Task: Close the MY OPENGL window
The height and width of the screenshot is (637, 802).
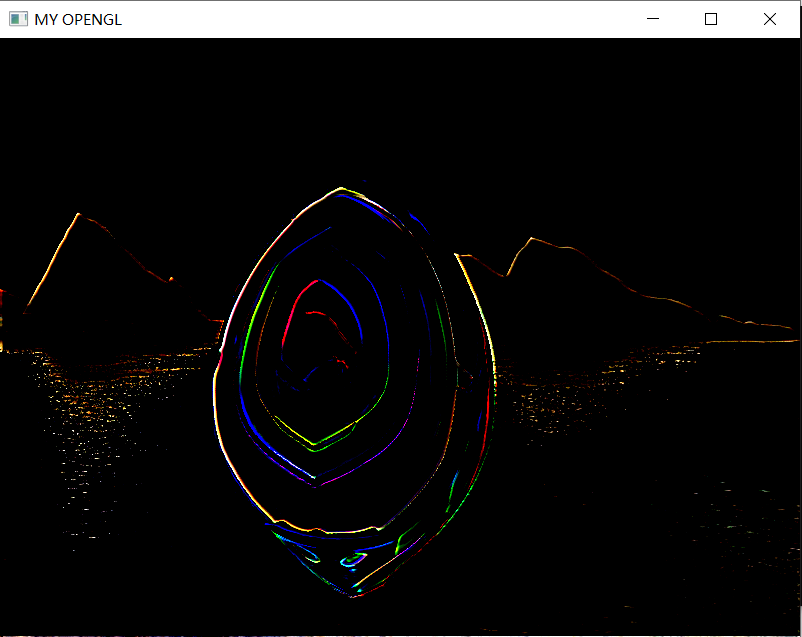Action: click(x=770, y=19)
